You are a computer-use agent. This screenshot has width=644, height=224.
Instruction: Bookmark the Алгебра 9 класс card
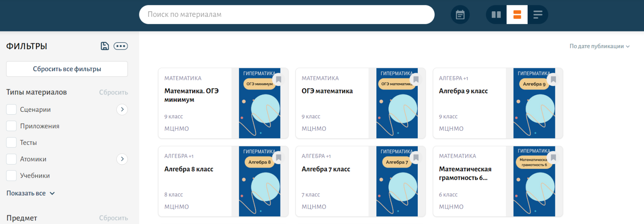coord(553,80)
